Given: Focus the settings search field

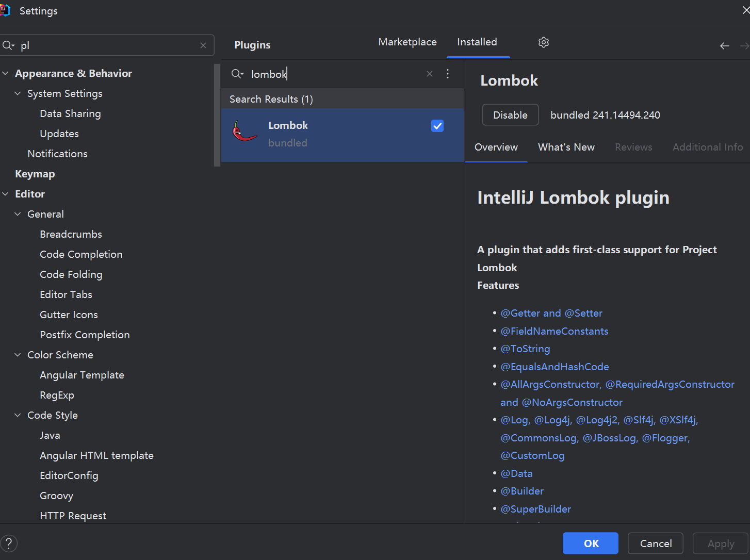Looking at the screenshot, I should pos(107,45).
